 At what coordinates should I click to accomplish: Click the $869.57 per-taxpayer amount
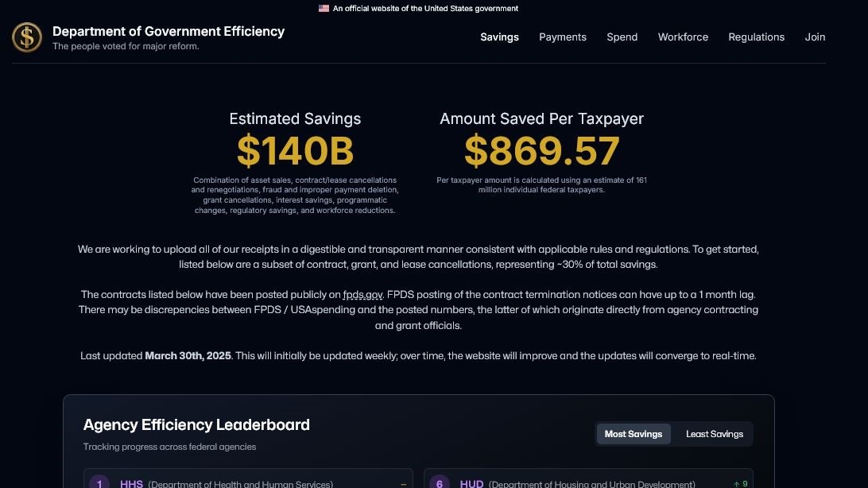tap(541, 150)
